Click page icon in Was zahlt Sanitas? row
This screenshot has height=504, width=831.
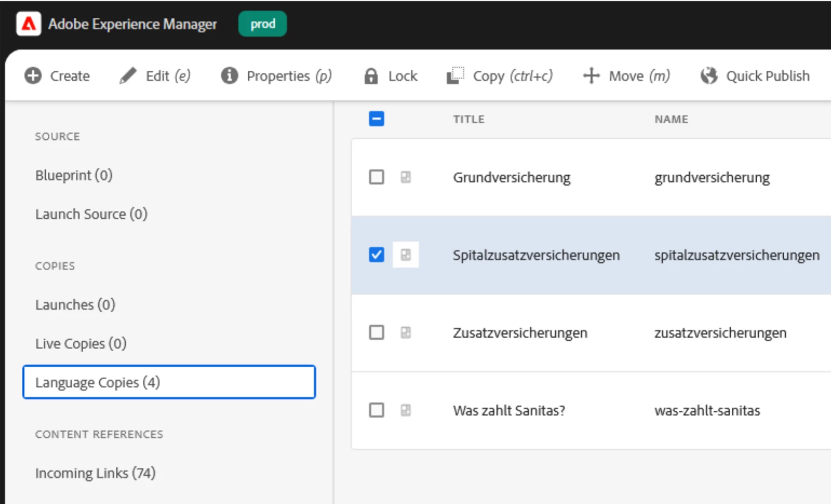tap(405, 411)
